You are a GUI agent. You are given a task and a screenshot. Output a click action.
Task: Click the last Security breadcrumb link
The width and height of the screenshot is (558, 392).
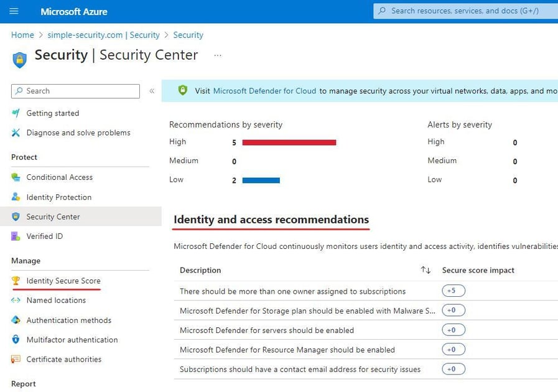(x=188, y=35)
